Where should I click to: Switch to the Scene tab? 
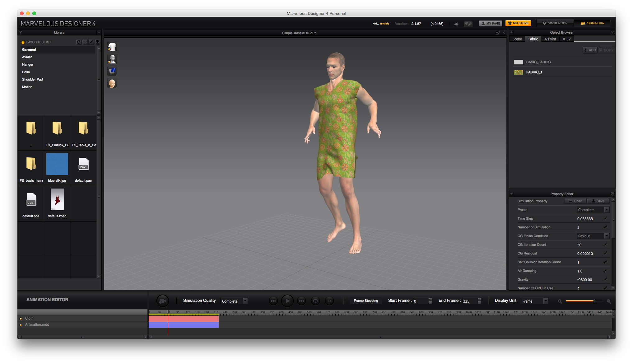pos(517,39)
